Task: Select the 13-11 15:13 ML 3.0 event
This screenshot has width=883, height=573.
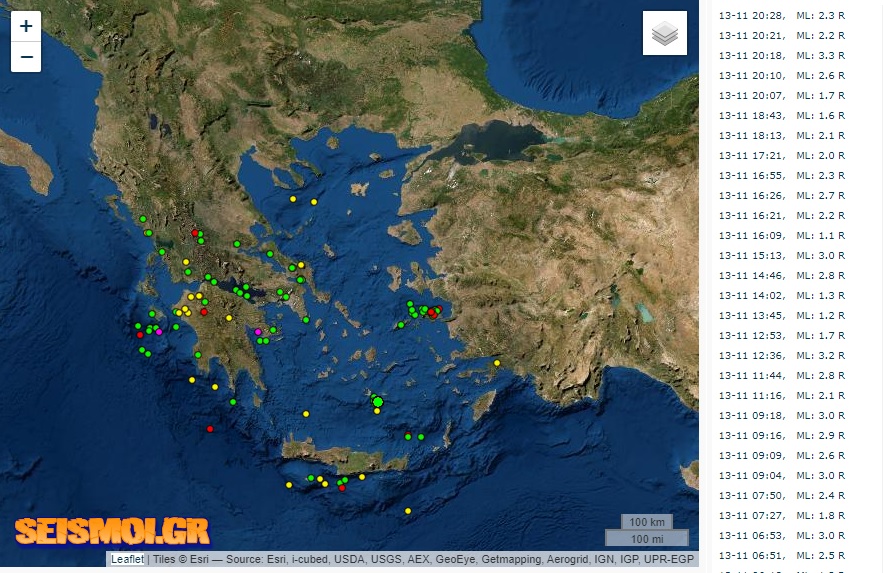Action: pyautogui.click(x=781, y=255)
